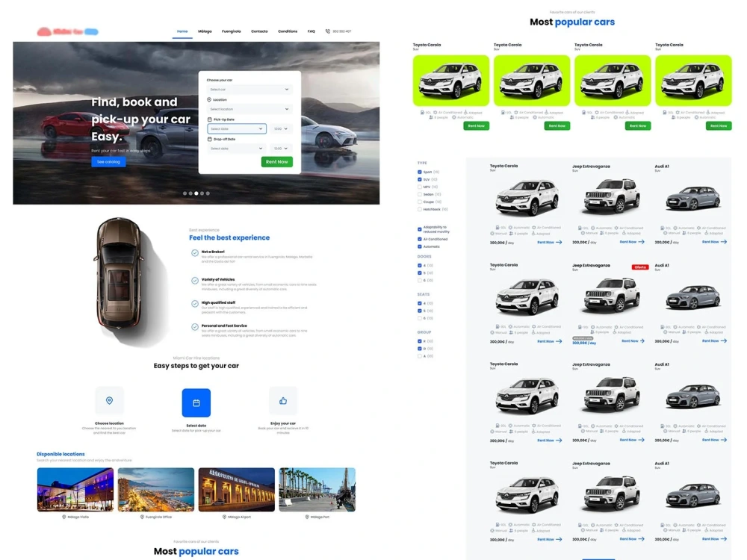
Task: Open the Fuengirola menu item
Action: [x=231, y=31]
